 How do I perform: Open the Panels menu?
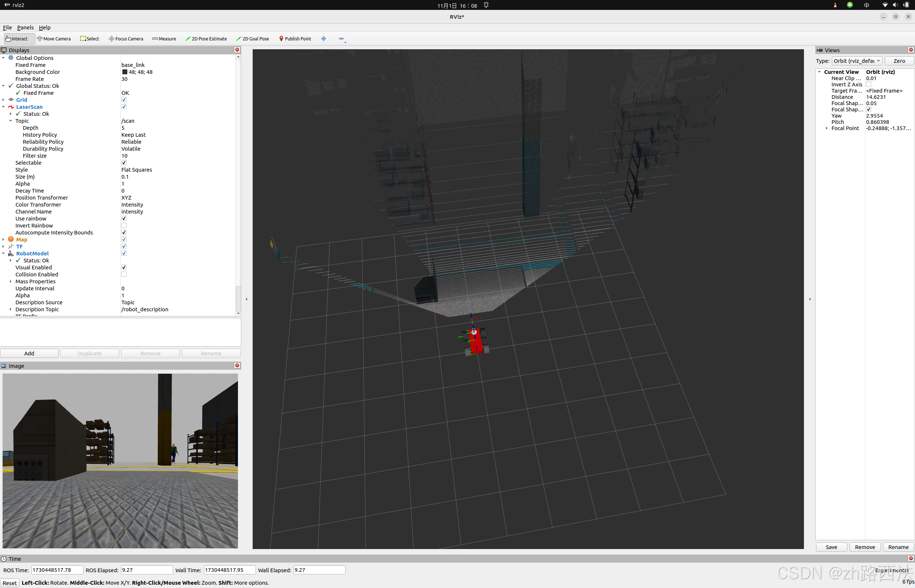(x=25, y=28)
